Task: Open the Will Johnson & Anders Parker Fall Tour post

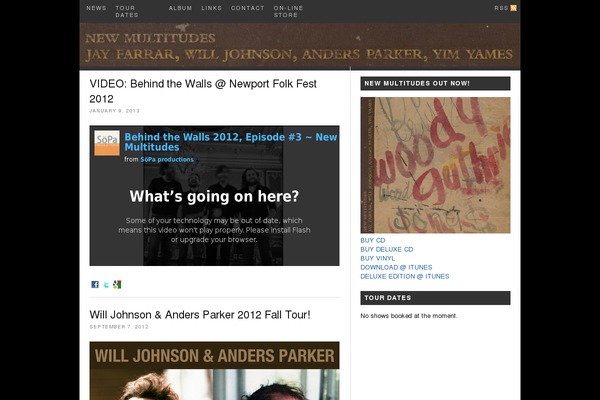Action: click(x=200, y=315)
